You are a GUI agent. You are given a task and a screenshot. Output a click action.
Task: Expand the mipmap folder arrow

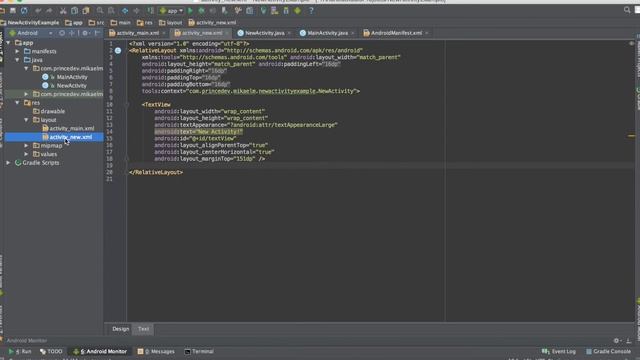click(x=27, y=146)
